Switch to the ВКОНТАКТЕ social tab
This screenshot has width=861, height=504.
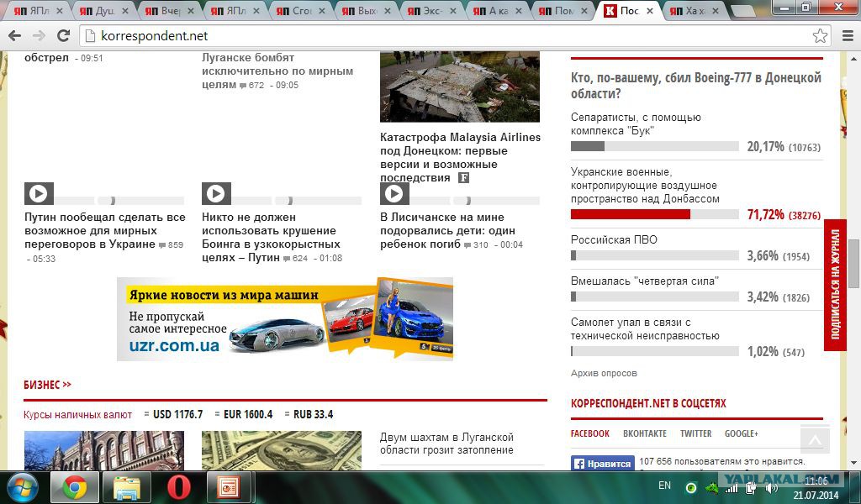[645, 433]
